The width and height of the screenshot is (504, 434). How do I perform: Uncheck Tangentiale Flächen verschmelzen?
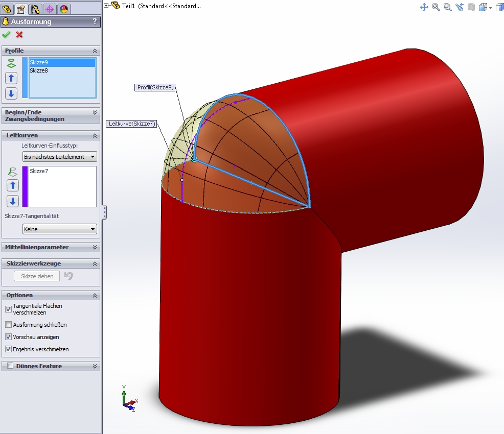point(9,309)
